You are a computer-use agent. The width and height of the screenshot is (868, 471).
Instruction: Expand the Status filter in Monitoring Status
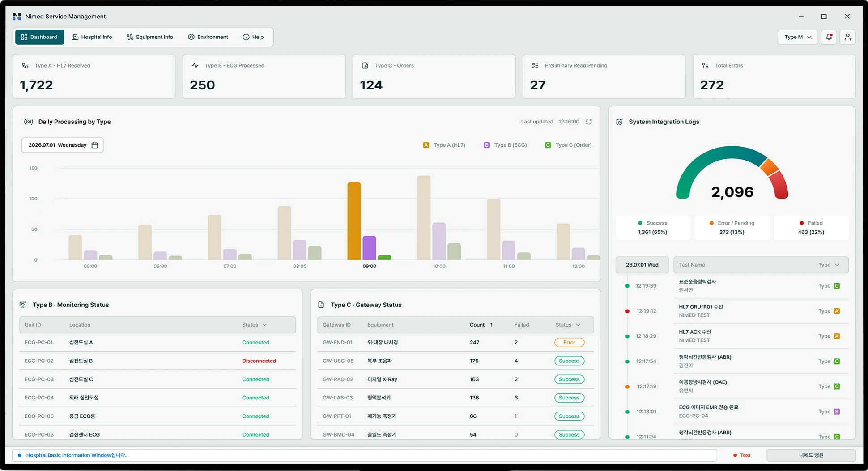tap(255, 325)
